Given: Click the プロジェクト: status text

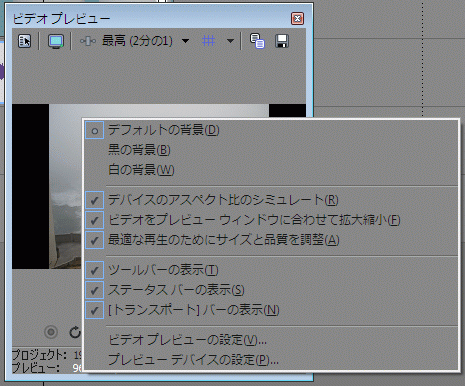Looking at the screenshot, I should 39,354.
